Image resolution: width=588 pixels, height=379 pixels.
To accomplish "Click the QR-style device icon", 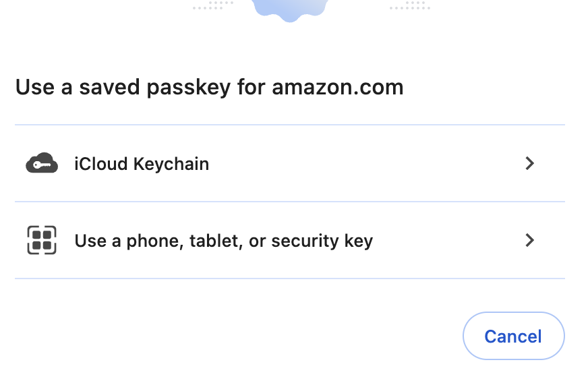I will (42, 241).
